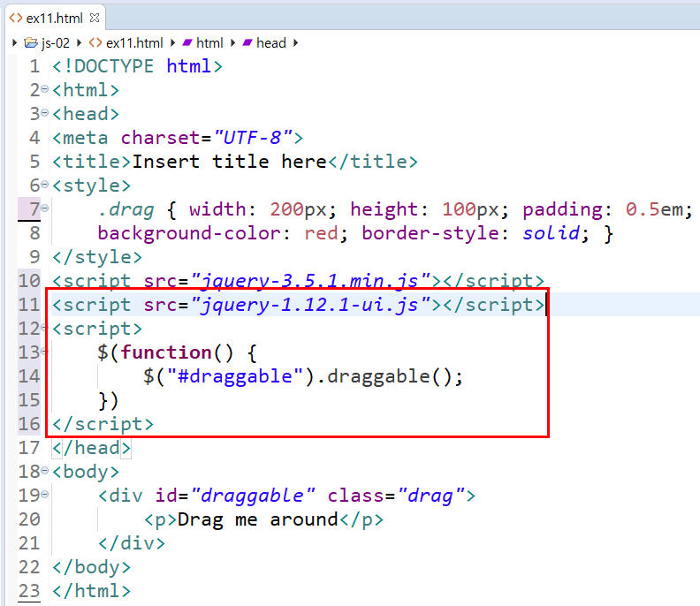Click class="drag" attribute value
The width and height of the screenshot is (700, 606).
pos(431,496)
